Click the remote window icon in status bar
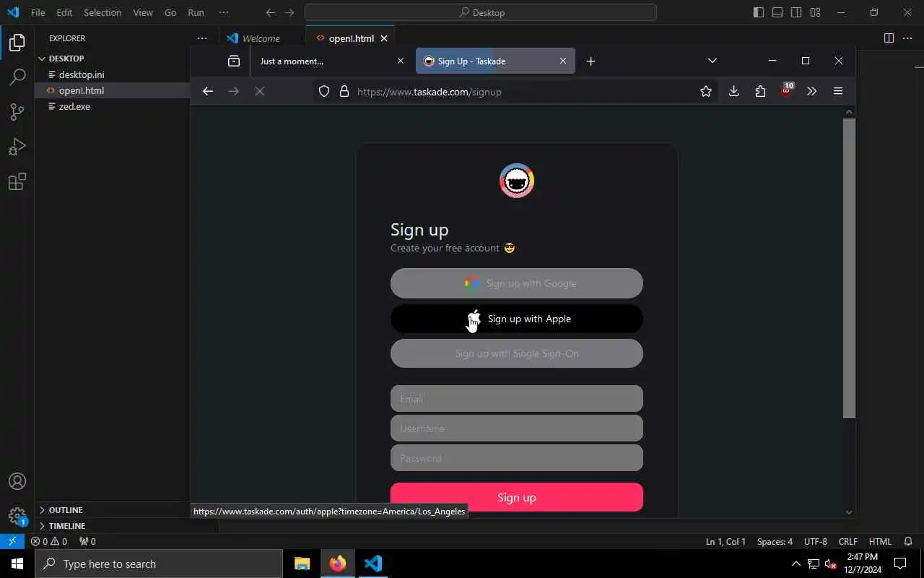The image size is (924, 578). pos(12,541)
